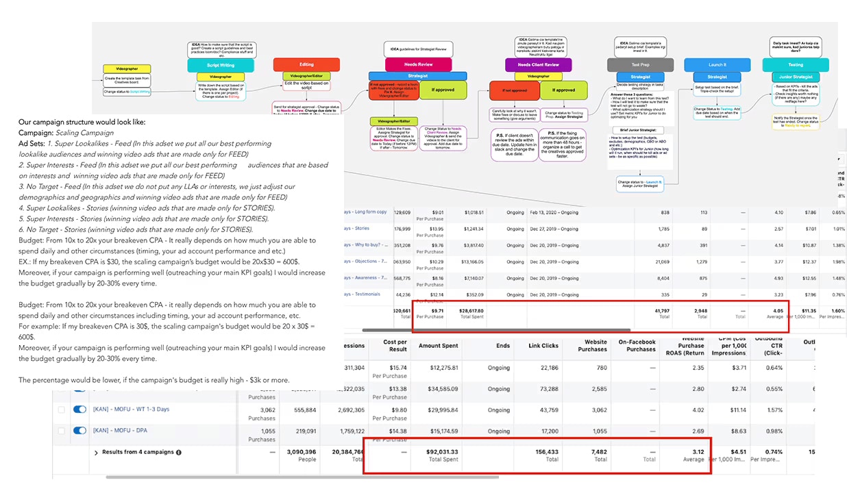This screenshot has height=504, width=847.
Task: Sort by the Link Clicks column header
Action: tap(544, 346)
